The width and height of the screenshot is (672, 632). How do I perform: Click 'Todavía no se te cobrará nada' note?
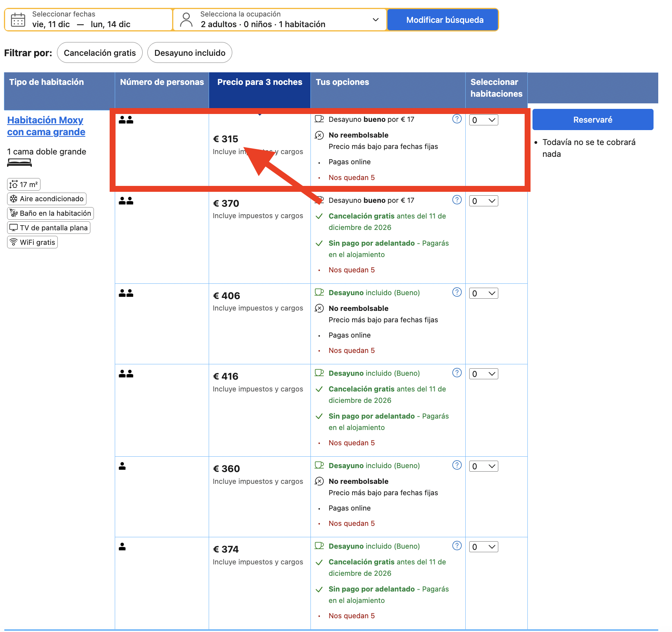click(x=589, y=148)
